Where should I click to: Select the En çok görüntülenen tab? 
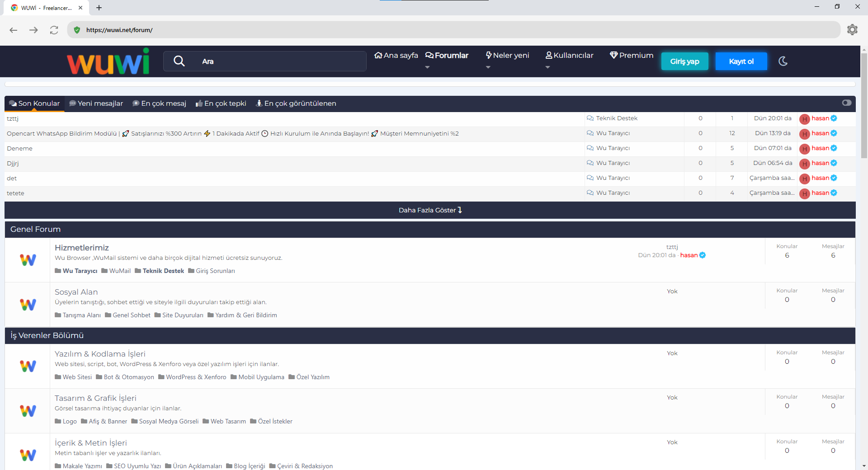(296, 103)
